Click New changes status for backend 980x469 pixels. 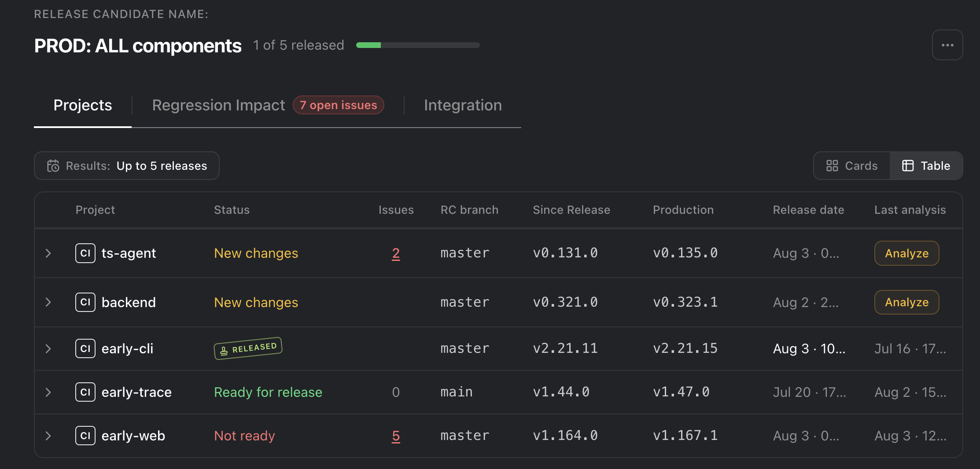coord(256,302)
